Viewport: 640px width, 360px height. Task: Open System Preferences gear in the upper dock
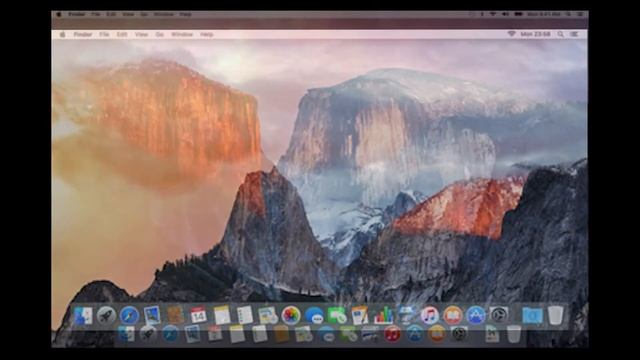click(499, 316)
